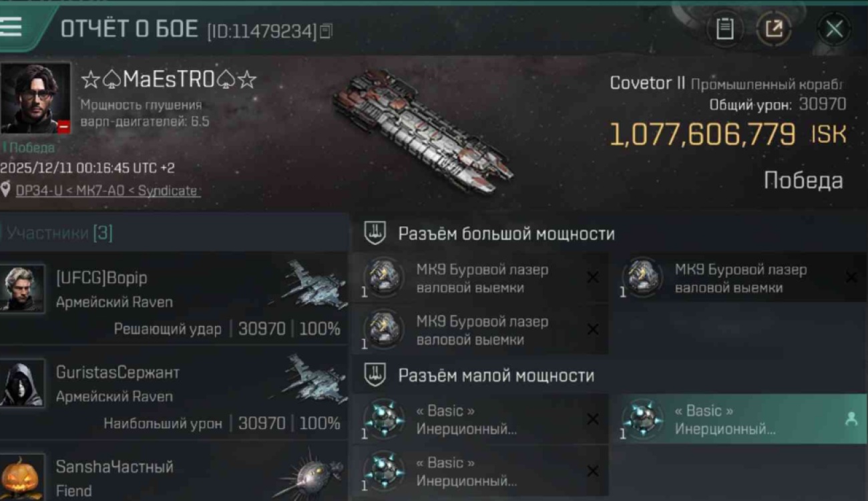
Task: Toggle person icon on highlighted Basic module
Action: [x=851, y=419]
